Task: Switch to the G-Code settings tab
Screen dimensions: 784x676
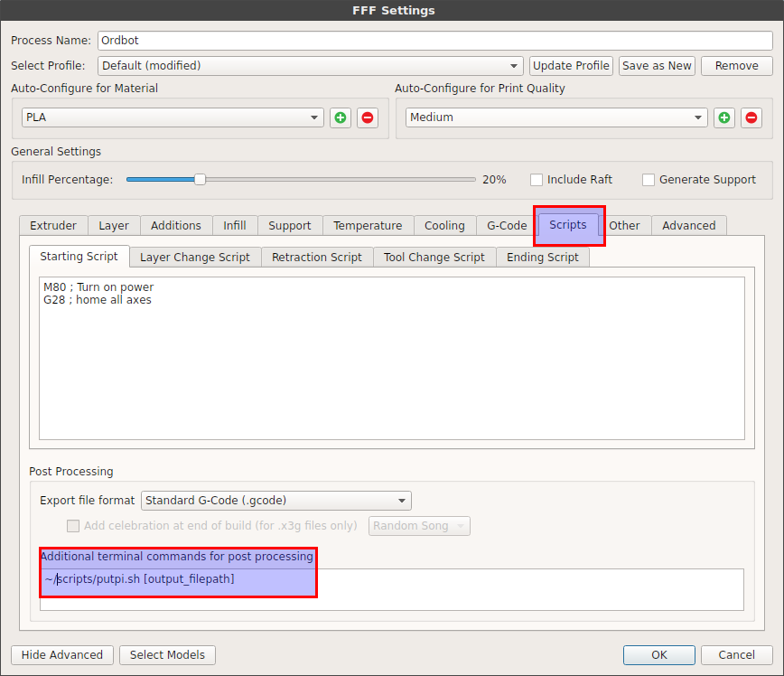Action: coord(505,225)
